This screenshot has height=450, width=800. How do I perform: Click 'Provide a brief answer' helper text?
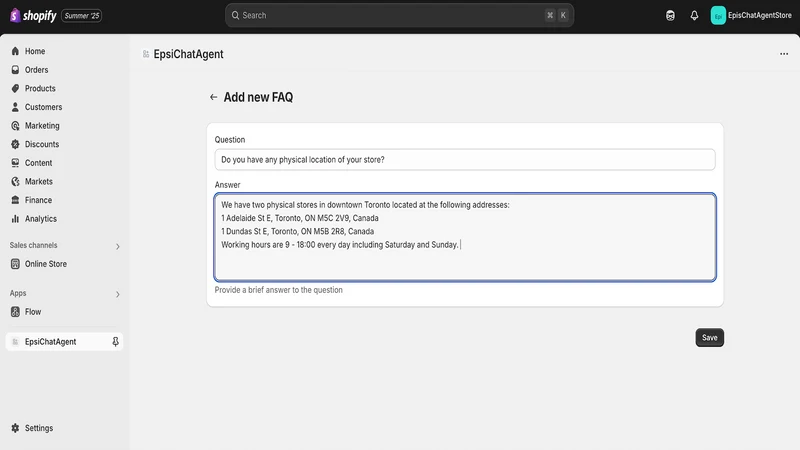(x=279, y=290)
